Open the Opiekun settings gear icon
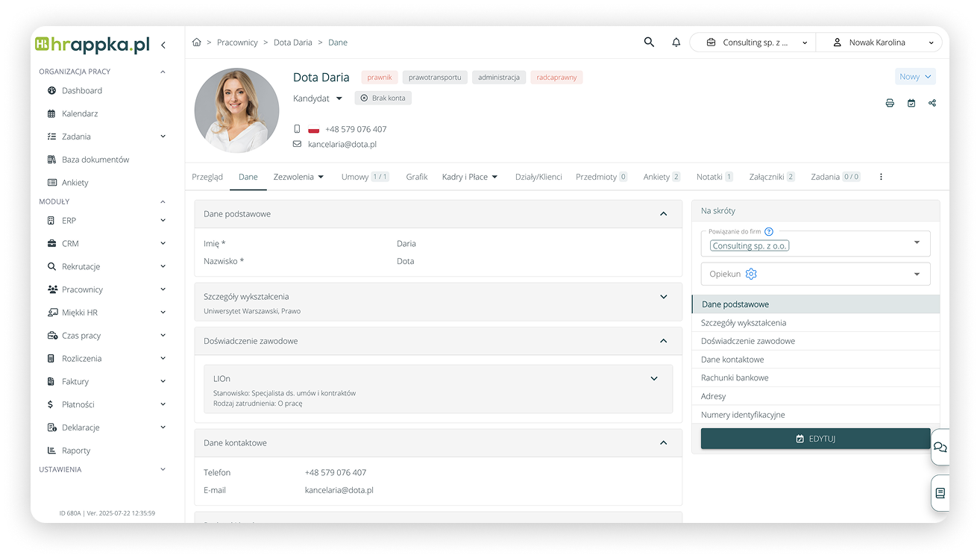 751,274
